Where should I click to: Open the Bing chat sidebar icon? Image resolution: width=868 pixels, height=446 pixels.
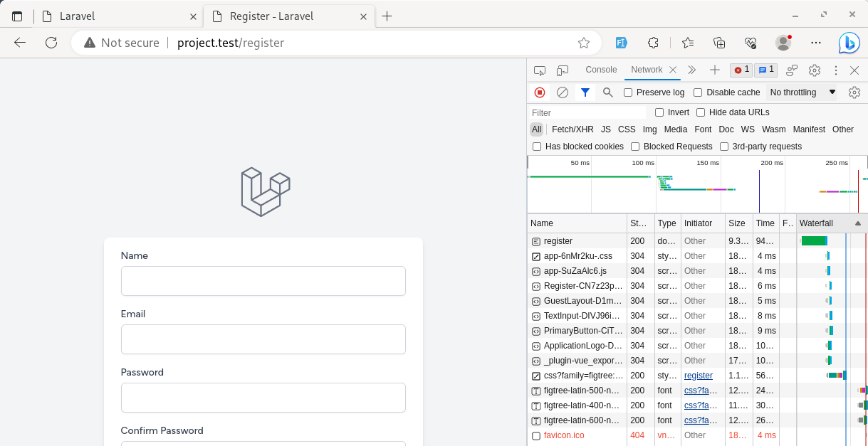(x=849, y=43)
